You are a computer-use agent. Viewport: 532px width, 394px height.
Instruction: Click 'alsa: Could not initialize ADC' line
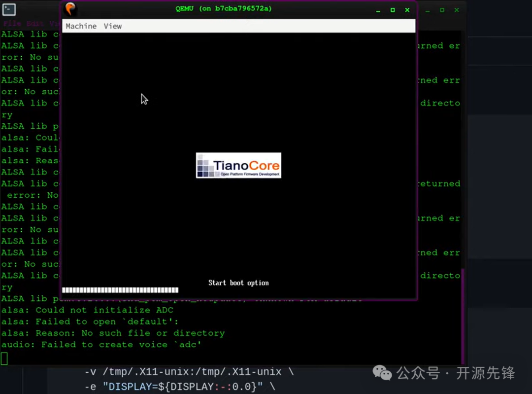88,310
